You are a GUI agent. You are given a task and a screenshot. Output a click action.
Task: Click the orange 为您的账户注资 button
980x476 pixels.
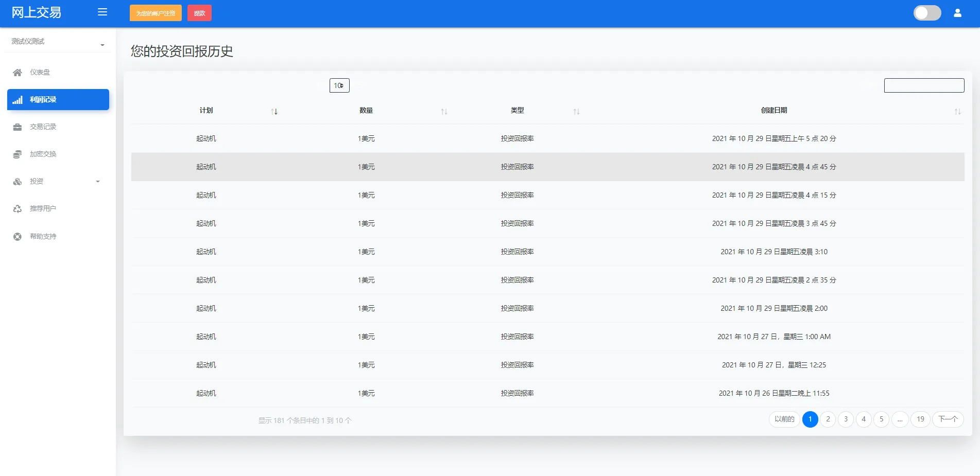click(156, 13)
